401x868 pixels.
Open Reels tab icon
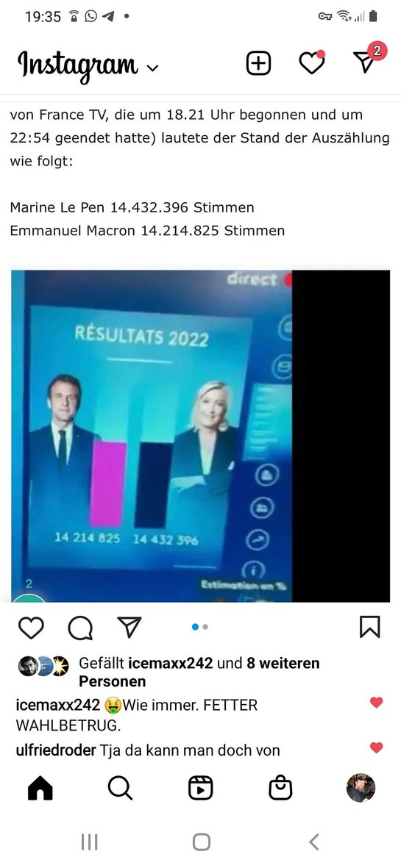[200, 788]
